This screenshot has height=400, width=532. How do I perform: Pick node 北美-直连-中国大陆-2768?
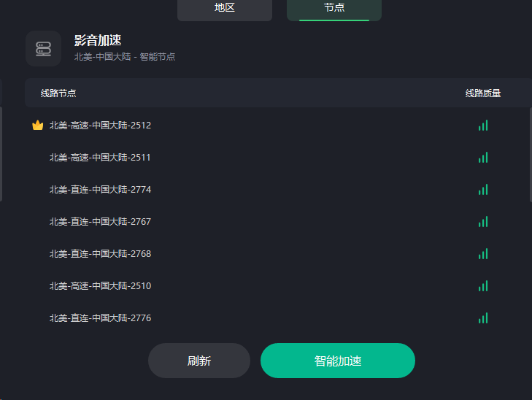click(x=277, y=254)
